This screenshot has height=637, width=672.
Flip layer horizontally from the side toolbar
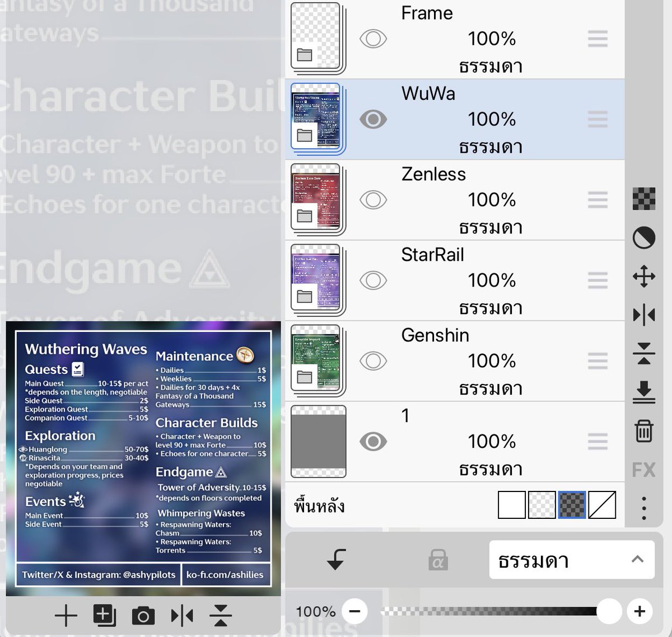644,315
